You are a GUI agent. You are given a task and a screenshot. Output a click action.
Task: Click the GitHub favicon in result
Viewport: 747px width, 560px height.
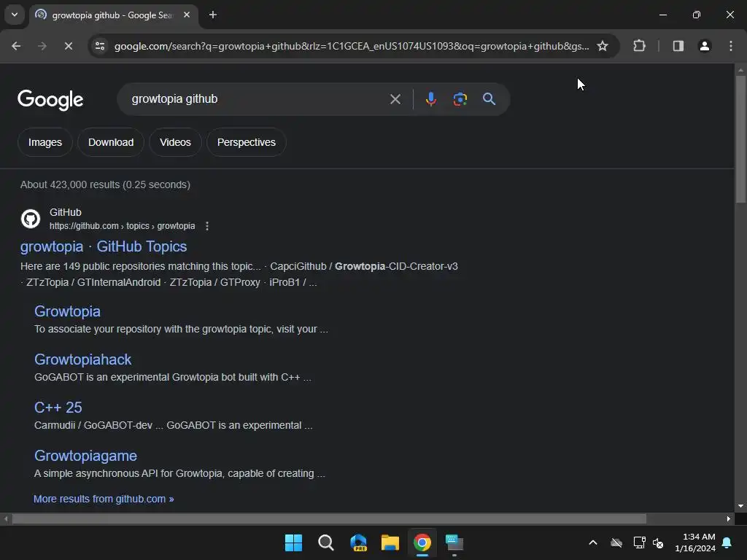(31, 219)
